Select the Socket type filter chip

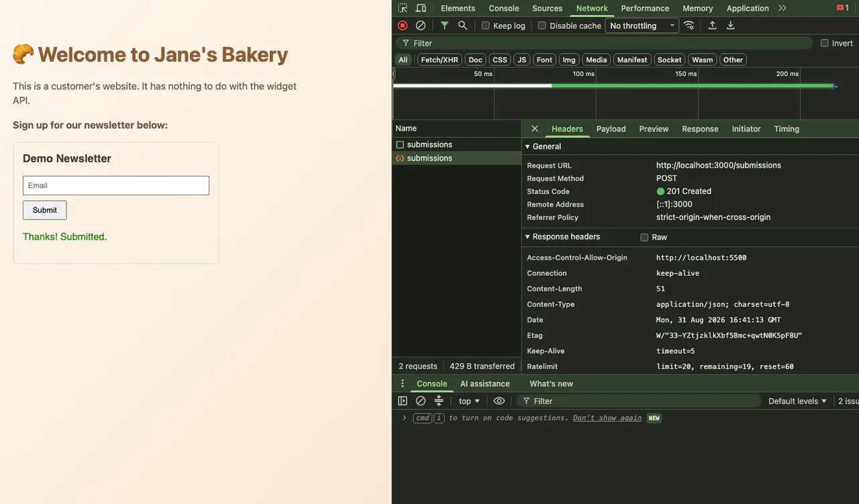[x=669, y=60]
